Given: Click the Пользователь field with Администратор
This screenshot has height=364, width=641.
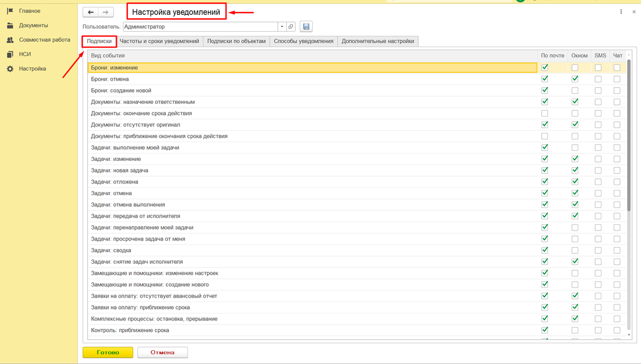Looking at the screenshot, I should click(201, 26).
